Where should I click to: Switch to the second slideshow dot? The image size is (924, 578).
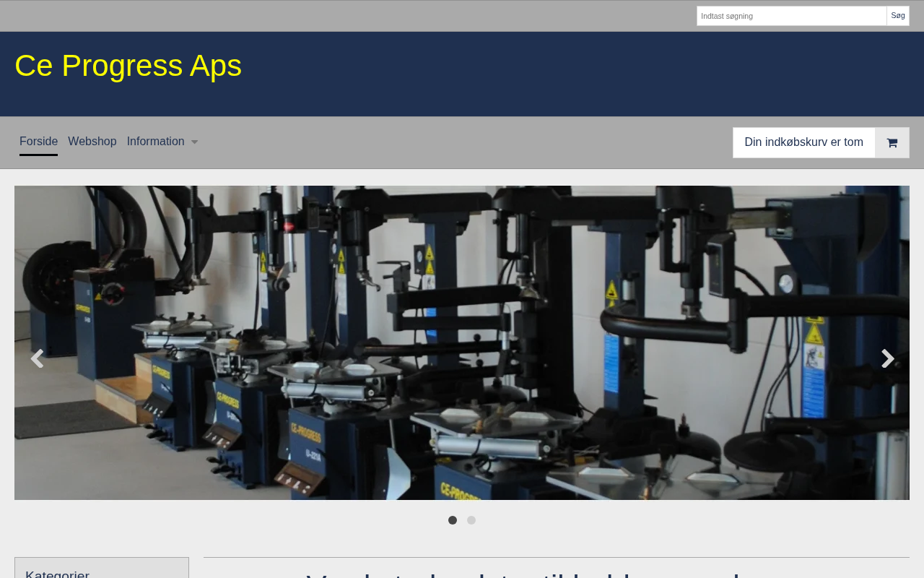coord(471,520)
